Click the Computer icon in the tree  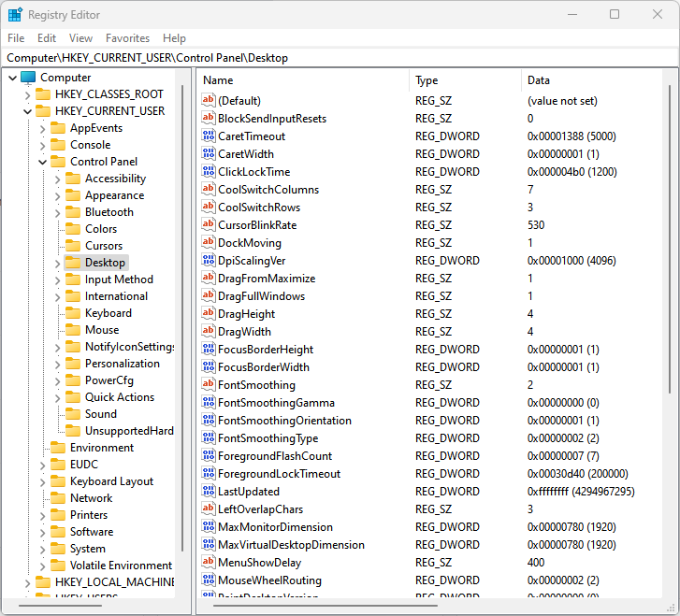tap(28, 78)
